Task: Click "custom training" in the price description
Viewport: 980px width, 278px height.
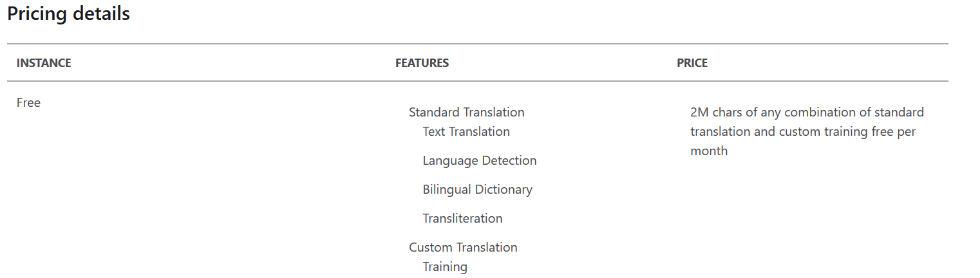Action: 823,132
